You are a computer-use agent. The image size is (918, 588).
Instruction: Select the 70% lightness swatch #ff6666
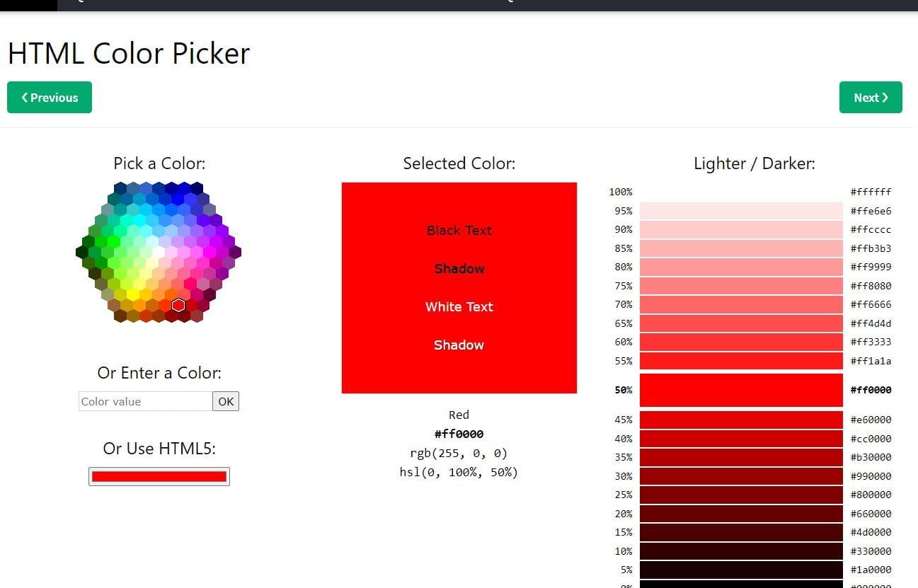(741, 304)
